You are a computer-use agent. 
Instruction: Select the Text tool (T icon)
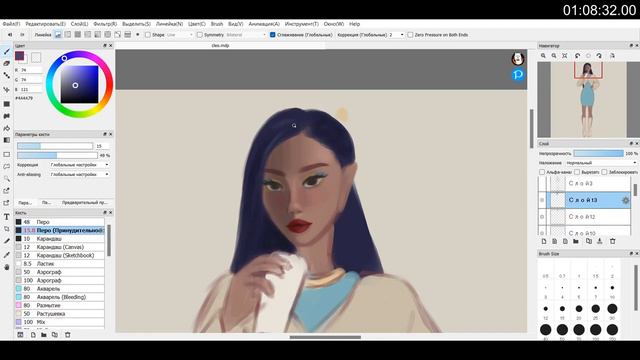tap(7, 217)
